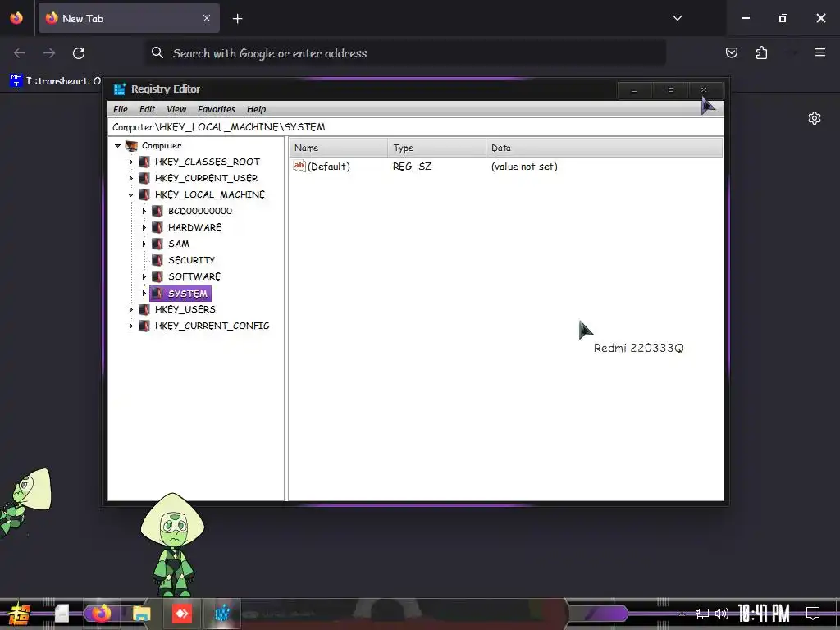Open the File menu in Registry Editor
840x630 pixels.
coord(121,109)
